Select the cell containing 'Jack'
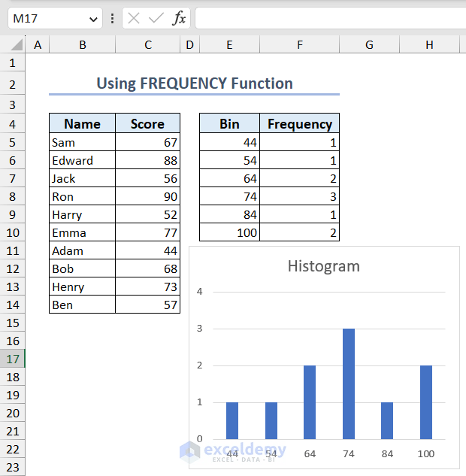 click(x=82, y=178)
